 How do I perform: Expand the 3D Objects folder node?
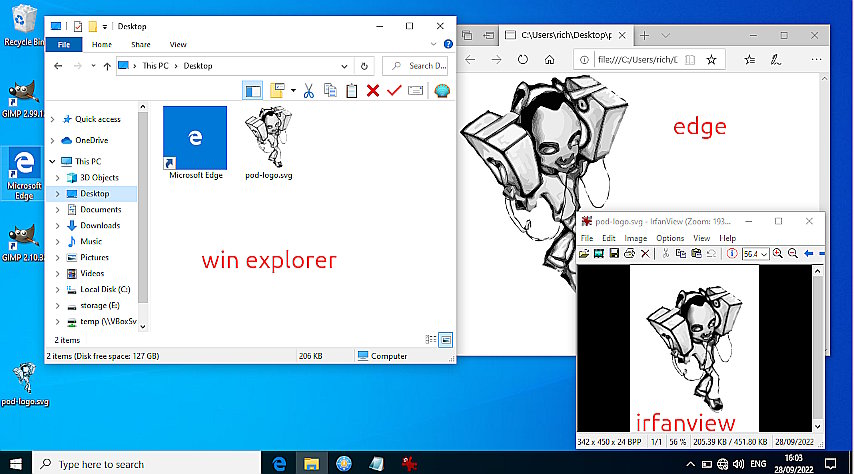click(58, 178)
